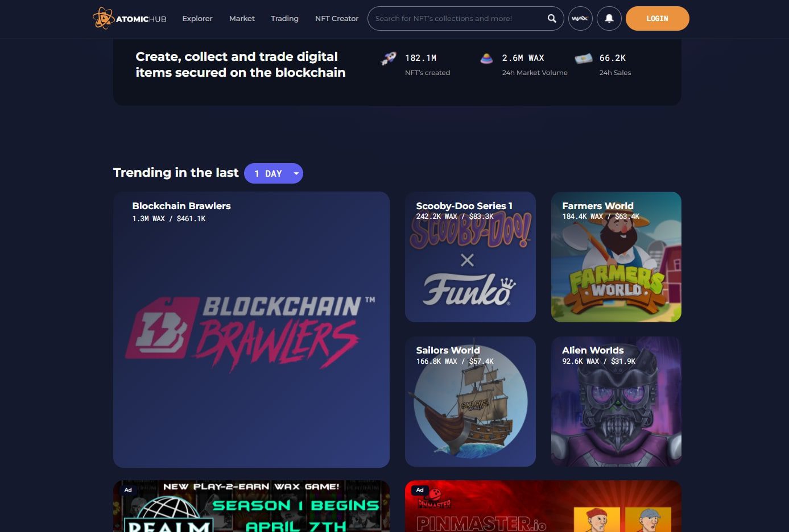This screenshot has width=789, height=532.
Task: Click the search magnifier icon
Action: click(552, 18)
